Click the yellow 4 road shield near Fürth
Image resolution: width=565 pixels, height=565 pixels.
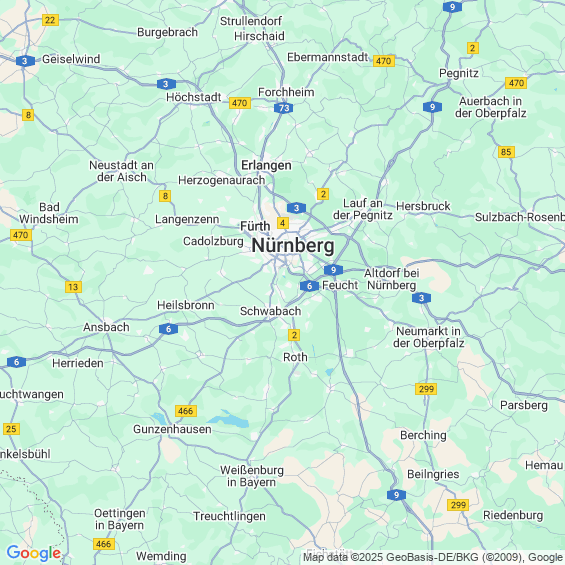tap(283, 223)
